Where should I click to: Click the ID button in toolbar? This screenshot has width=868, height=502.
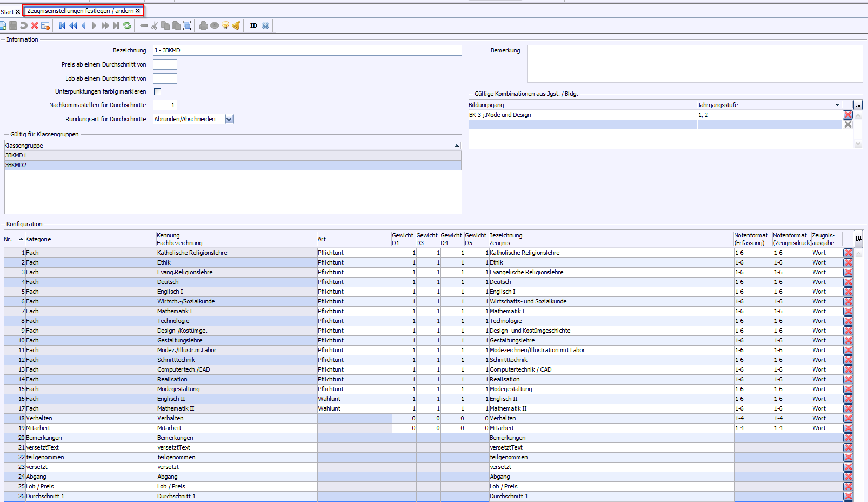[253, 25]
